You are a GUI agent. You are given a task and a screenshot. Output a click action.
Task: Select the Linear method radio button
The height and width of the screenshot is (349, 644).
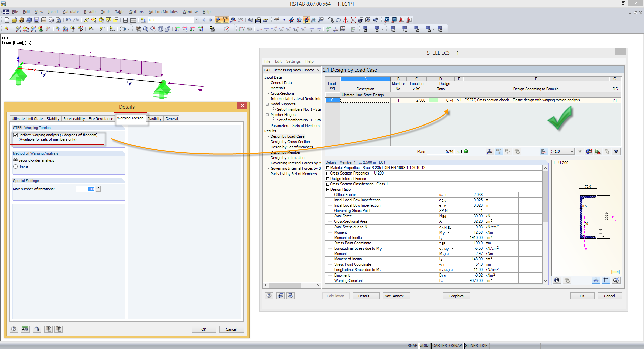point(16,167)
